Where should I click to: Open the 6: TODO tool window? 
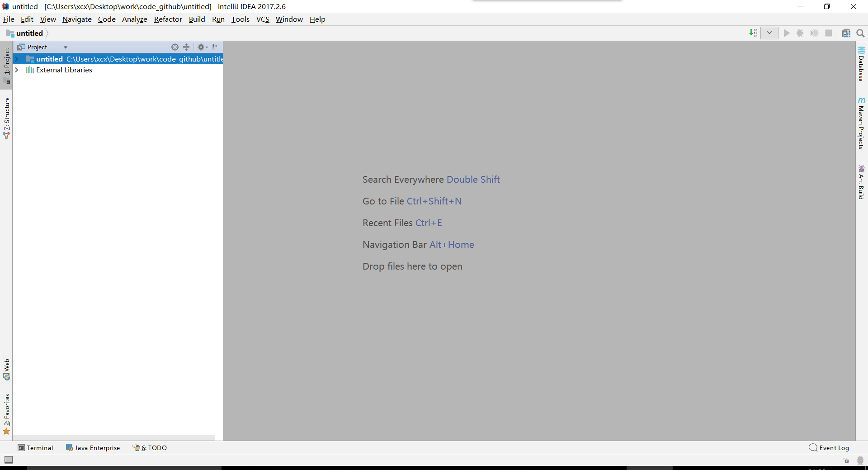tap(150, 448)
